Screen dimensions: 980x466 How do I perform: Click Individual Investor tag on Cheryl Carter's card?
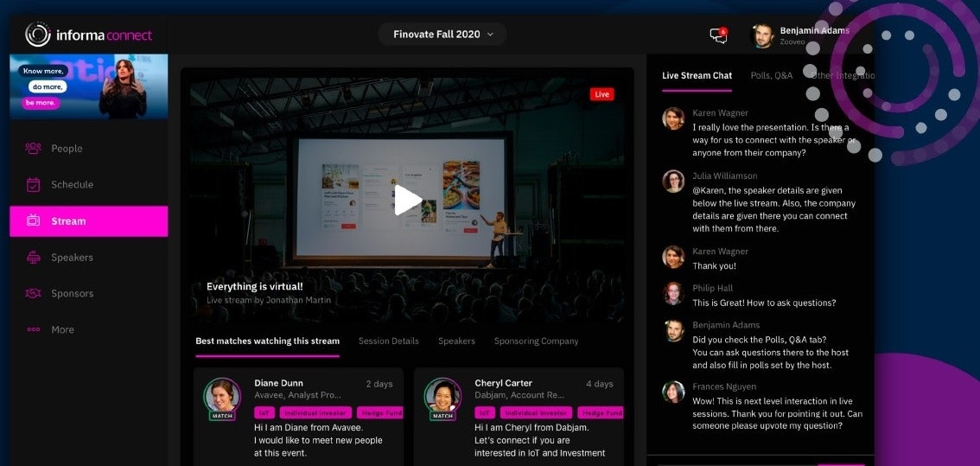537,413
